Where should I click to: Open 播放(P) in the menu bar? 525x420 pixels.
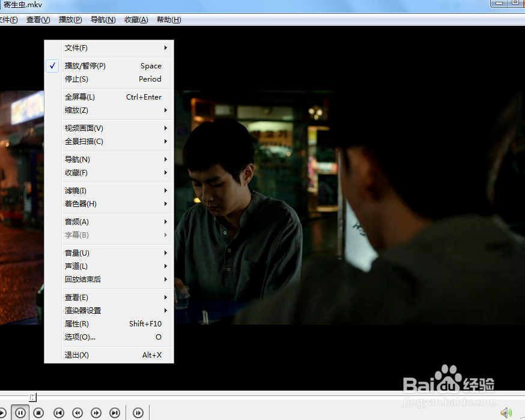(70, 20)
